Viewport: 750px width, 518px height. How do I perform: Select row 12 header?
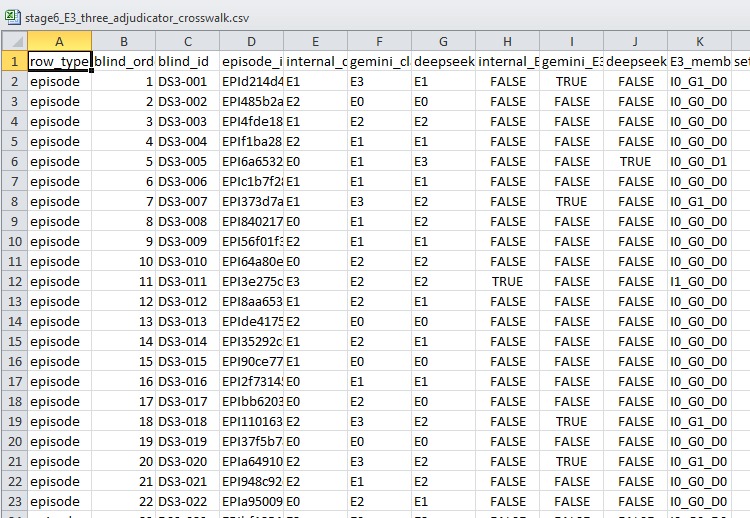14,281
